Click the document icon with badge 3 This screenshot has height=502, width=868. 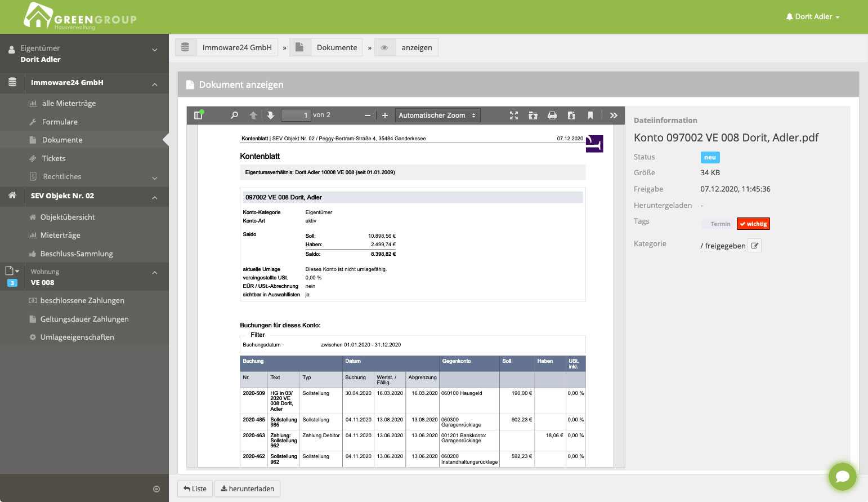(x=12, y=276)
